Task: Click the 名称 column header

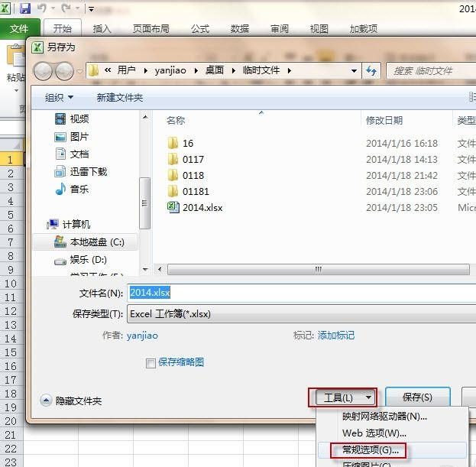Action: coord(176,121)
